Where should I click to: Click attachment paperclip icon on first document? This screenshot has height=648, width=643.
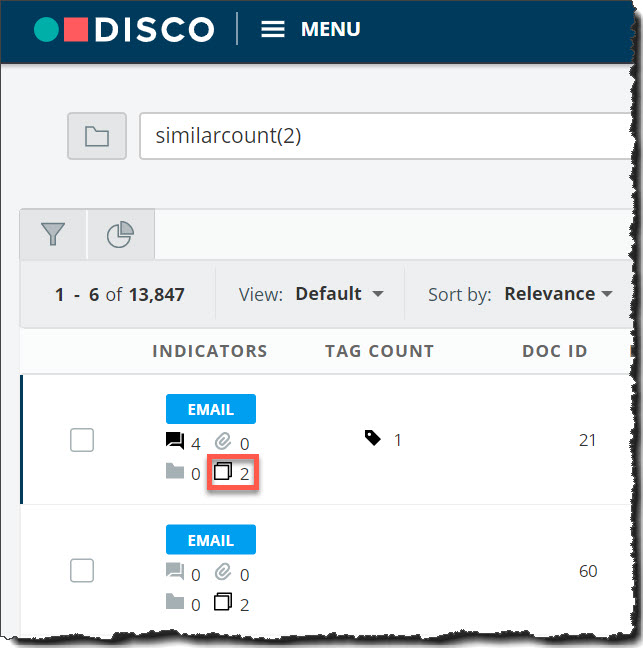pos(224,441)
